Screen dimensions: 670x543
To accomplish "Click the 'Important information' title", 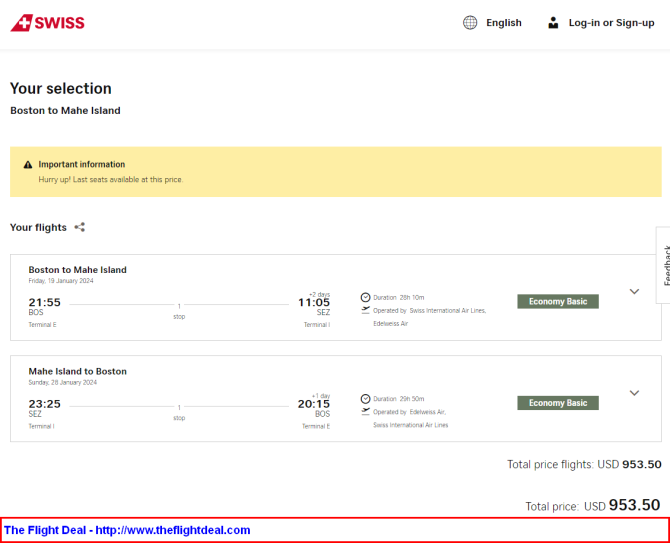I will pyautogui.click(x=82, y=164).
